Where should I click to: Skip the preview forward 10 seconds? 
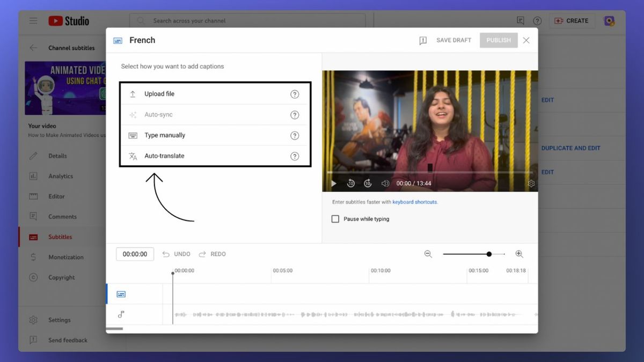(368, 183)
